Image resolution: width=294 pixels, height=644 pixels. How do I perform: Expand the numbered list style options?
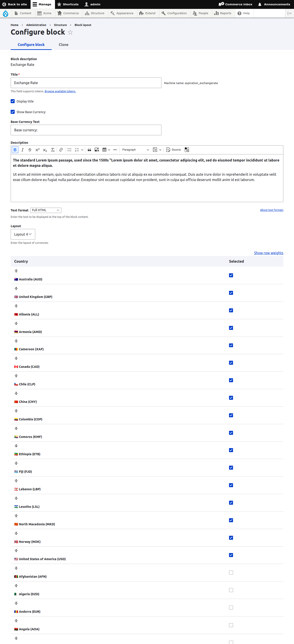pyautogui.click(x=82, y=150)
